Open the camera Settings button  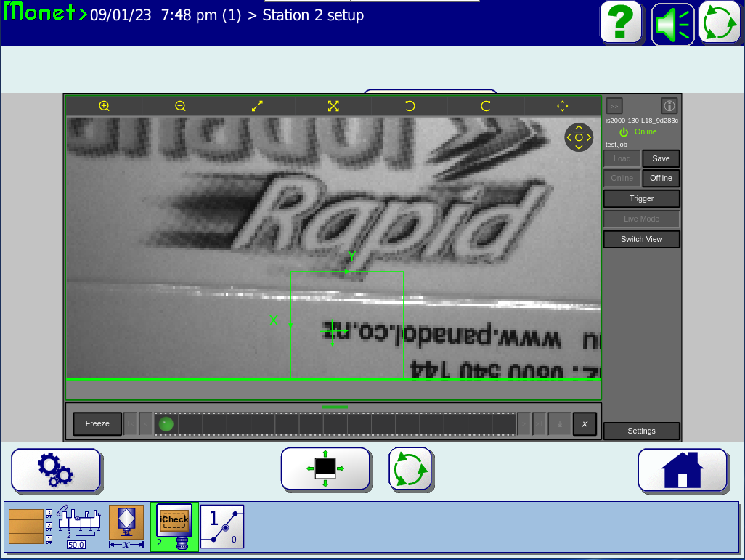641,431
